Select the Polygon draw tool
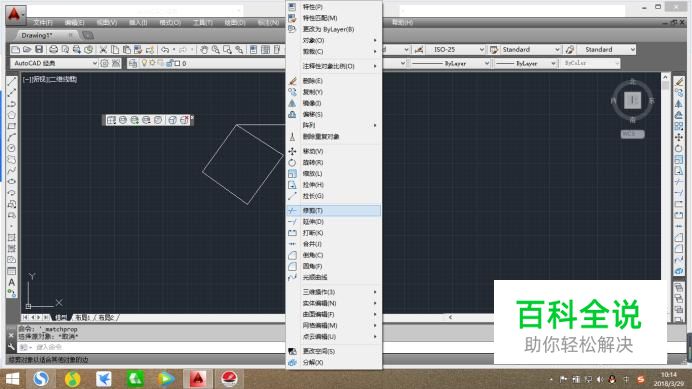This screenshot has width=692, height=389. point(12,115)
